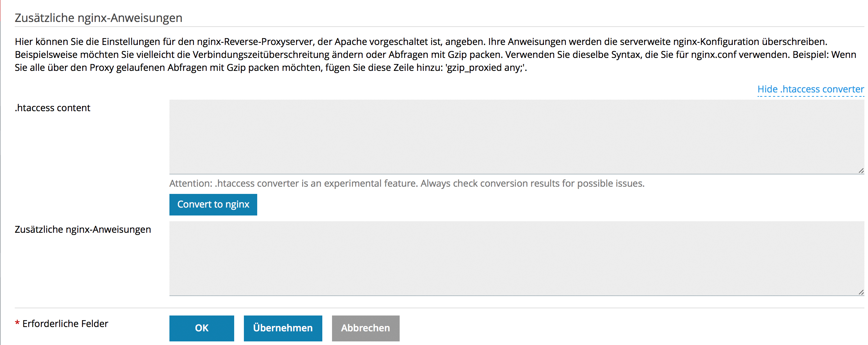Click the nginx-Anweisungen textarea resize handle
The width and height of the screenshot is (868, 345).
tap(861, 292)
